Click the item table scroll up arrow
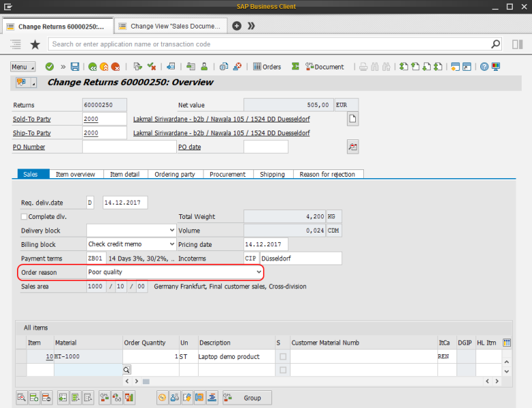The width and height of the screenshot is (532, 408). [507, 362]
